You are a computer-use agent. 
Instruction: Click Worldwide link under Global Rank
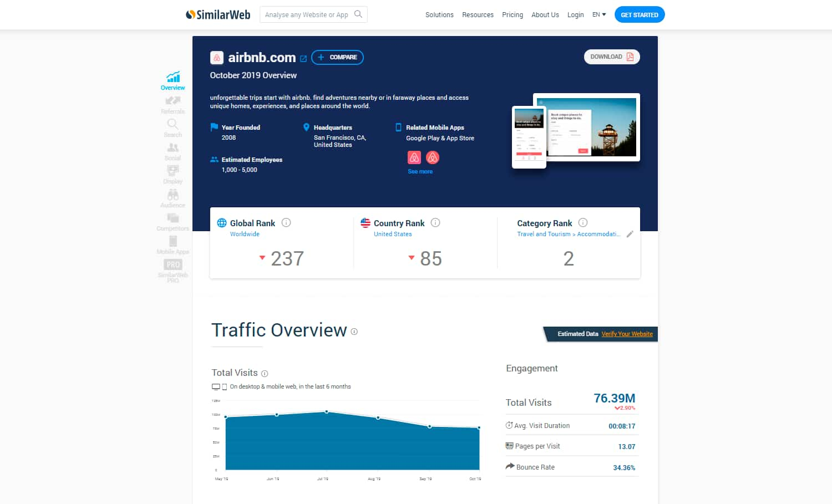(x=245, y=234)
